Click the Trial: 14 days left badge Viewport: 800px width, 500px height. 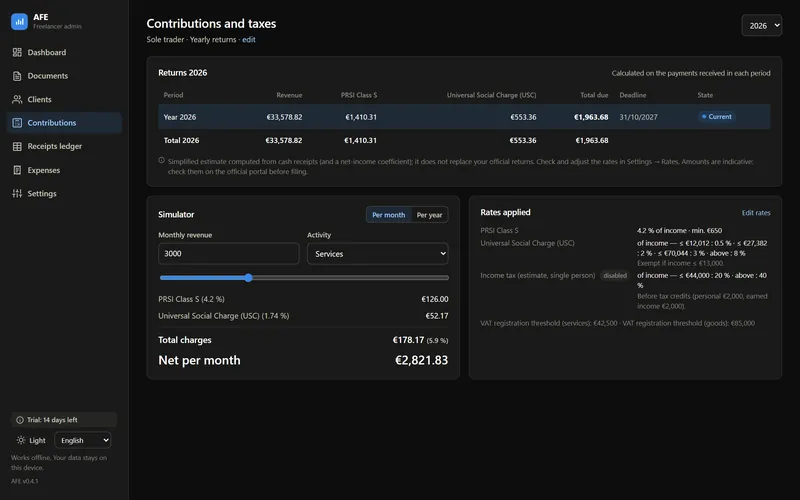point(64,420)
